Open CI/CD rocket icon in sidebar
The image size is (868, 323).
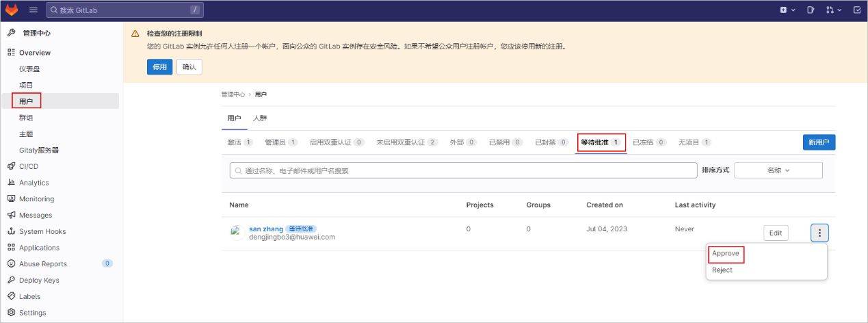point(11,166)
